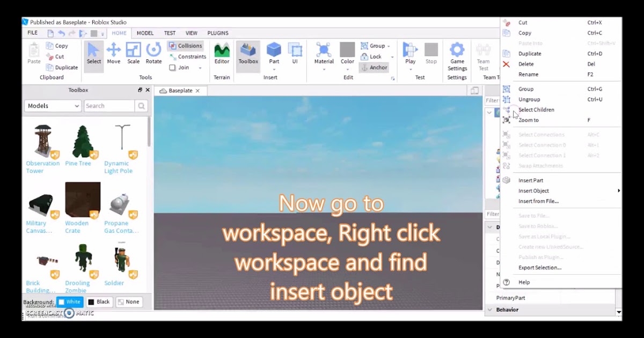Toggle Collisions option
The height and width of the screenshot is (338, 644).
185,46
